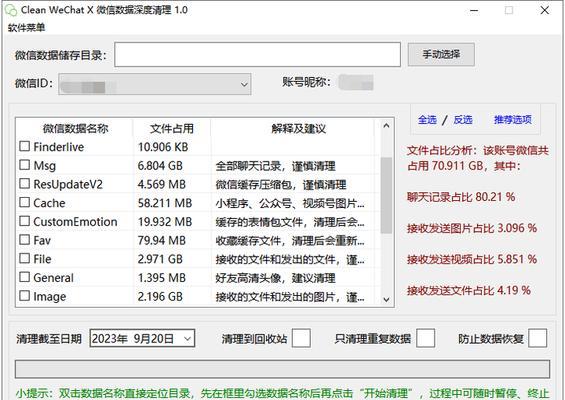
Task: Check the ResUpdateV2 checkbox
Action: coord(25,184)
